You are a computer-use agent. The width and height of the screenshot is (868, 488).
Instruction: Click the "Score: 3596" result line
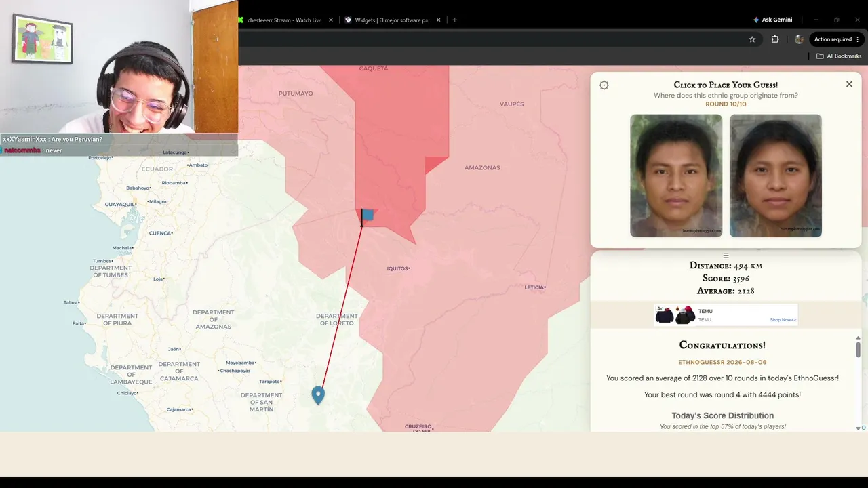(x=726, y=279)
